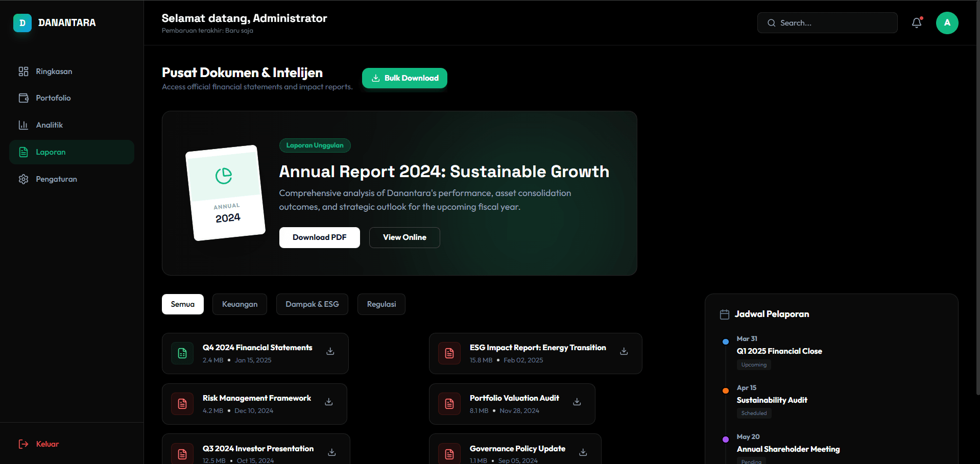Download Q4 2024 Financial Statements file

(330, 351)
